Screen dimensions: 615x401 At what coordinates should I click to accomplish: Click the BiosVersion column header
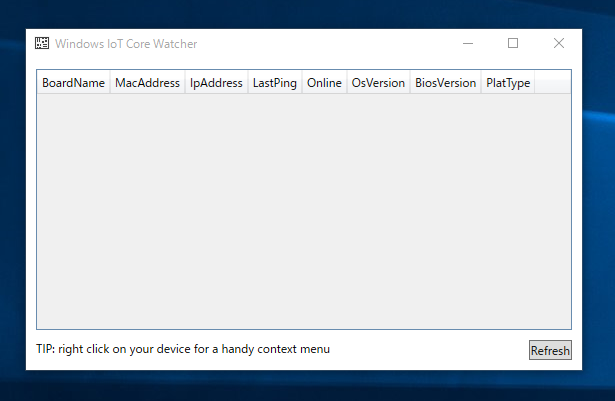tap(446, 83)
